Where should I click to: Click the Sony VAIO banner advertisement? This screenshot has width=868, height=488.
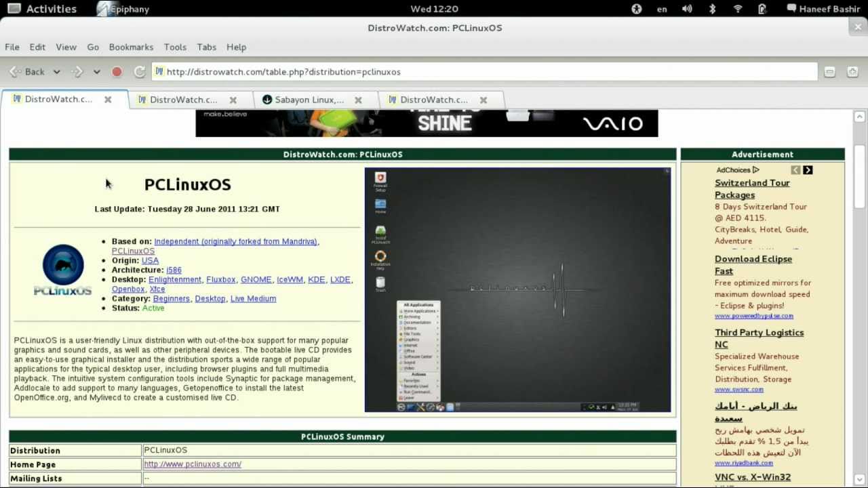[x=427, y=123]
